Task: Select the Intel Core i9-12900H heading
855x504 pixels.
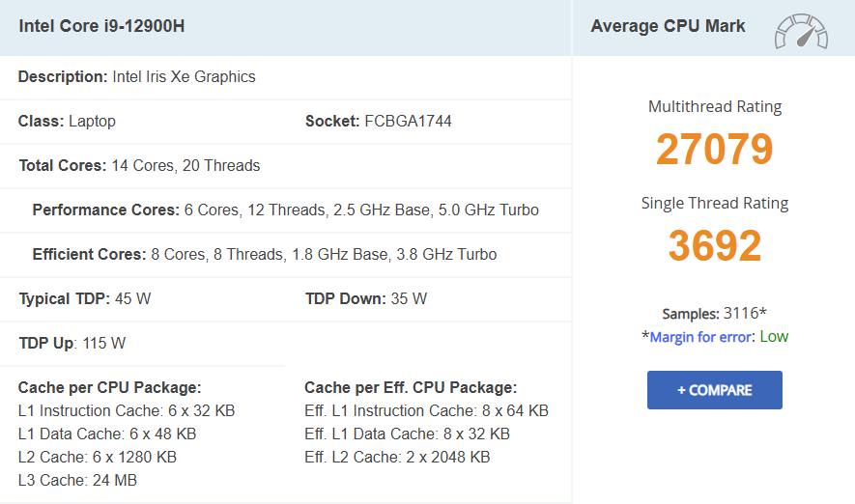Action: pos(101,26)
